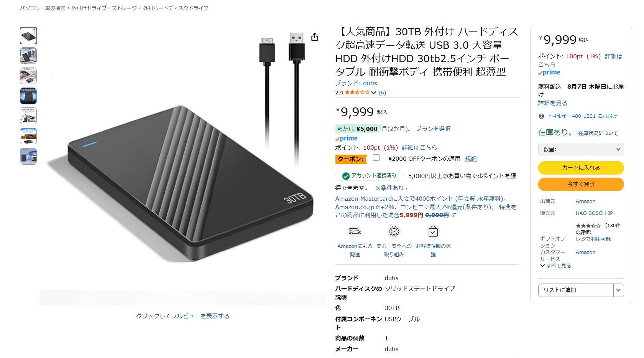
Task: Click the customer information protection icon
Action: (433, 231)
